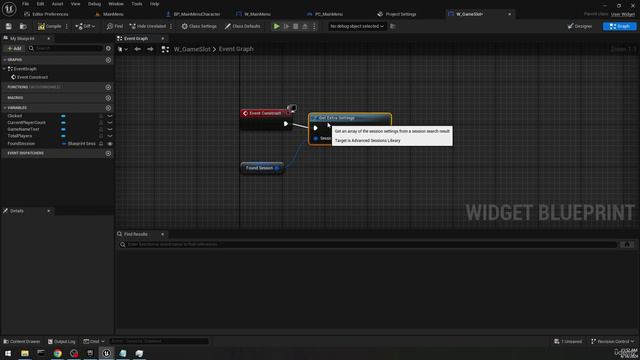Image resolution: width=640 pixels, height=360 pixels.
Task: Navigate back in graph history
Action: click(x=138, y=49)
